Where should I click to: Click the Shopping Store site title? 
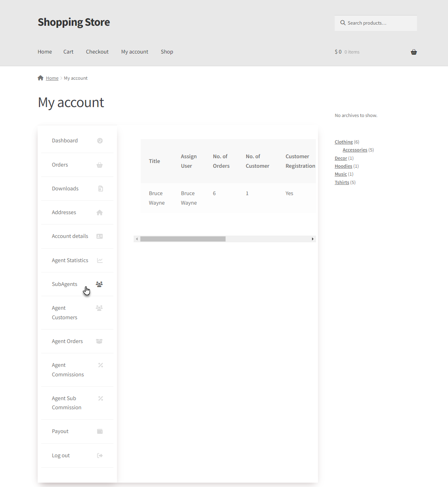[74, 22]
